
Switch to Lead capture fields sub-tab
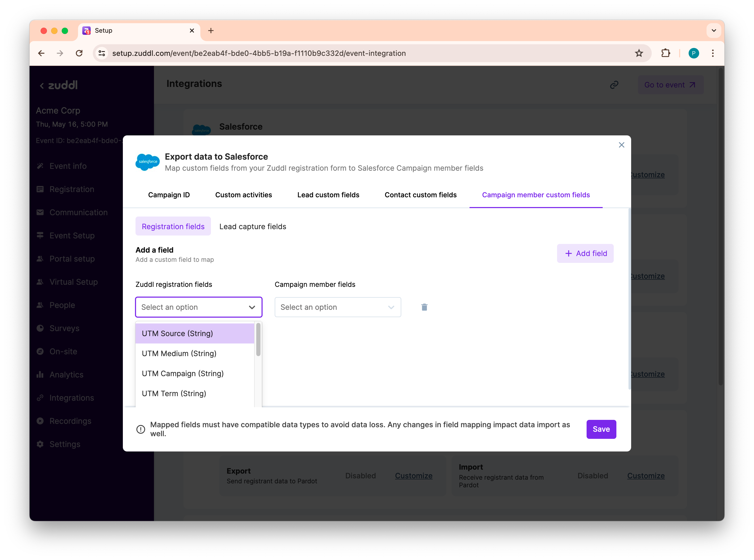coord(253,227)
